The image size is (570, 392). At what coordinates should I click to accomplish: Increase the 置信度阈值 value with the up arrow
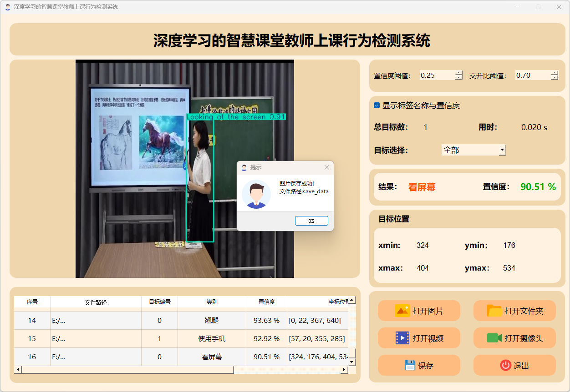(458, 73)
